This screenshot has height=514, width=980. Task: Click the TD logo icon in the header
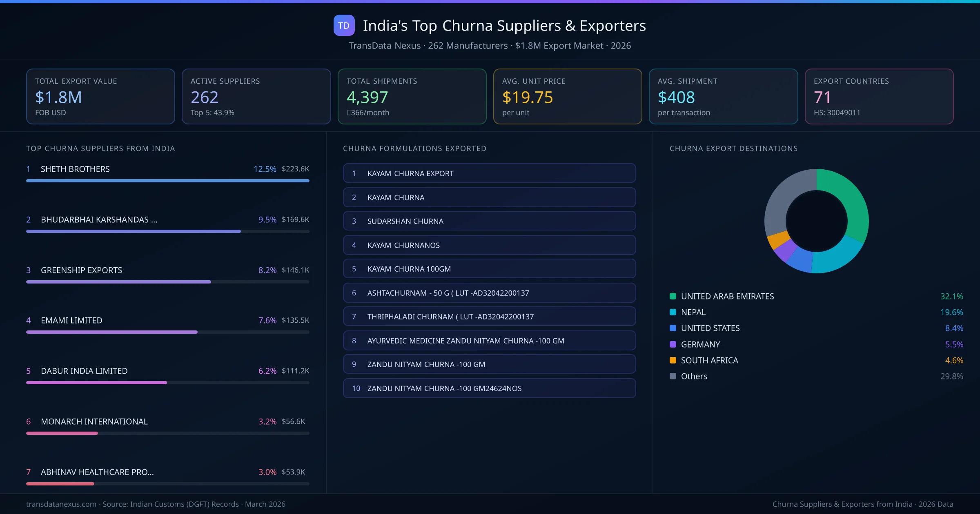[343, 26]
